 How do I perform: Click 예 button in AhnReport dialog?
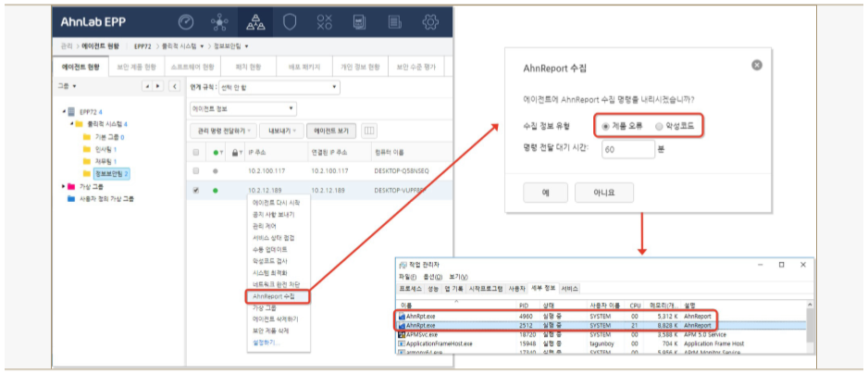point(545,193)
